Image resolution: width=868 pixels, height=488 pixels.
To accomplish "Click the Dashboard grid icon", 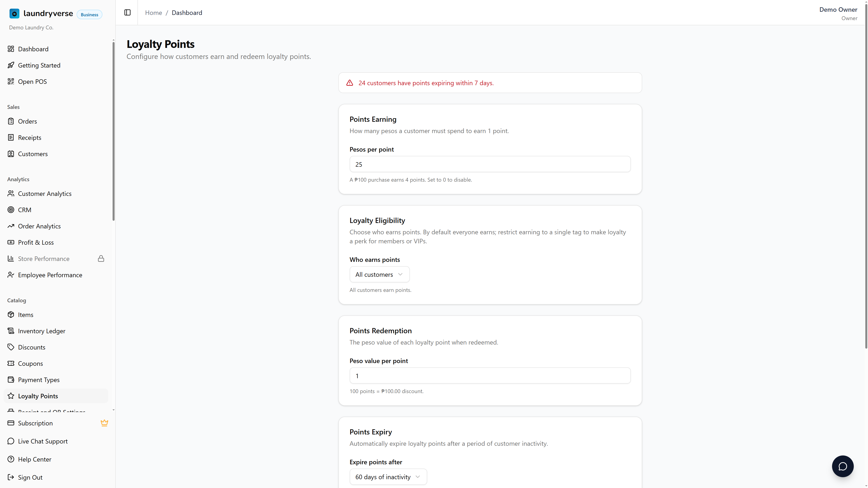I will 11,49.
